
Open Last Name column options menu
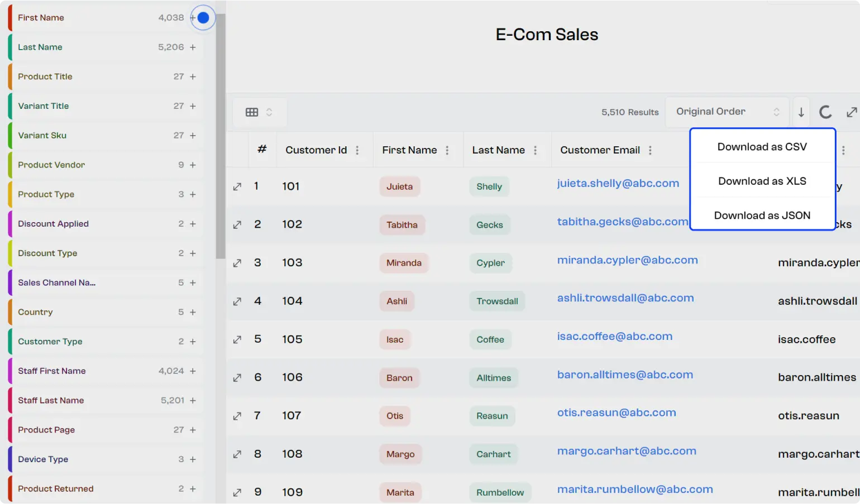(536, 150)
